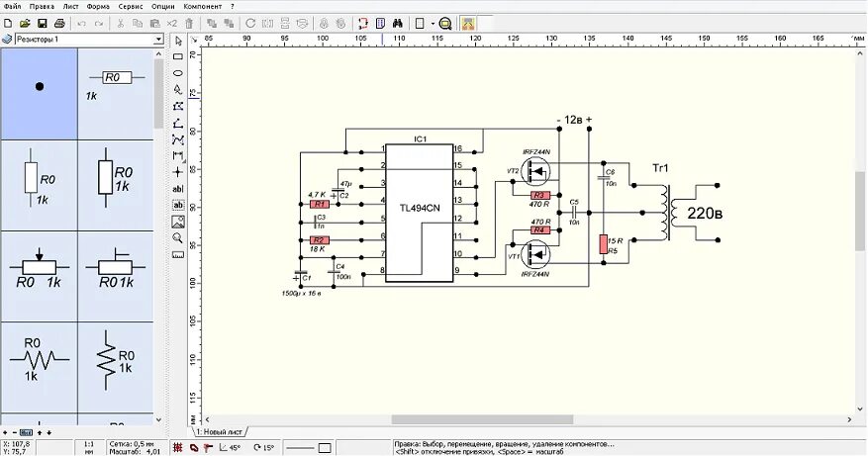868x456 pixels.
Task: Open the ? help menu
Action: 233,7
